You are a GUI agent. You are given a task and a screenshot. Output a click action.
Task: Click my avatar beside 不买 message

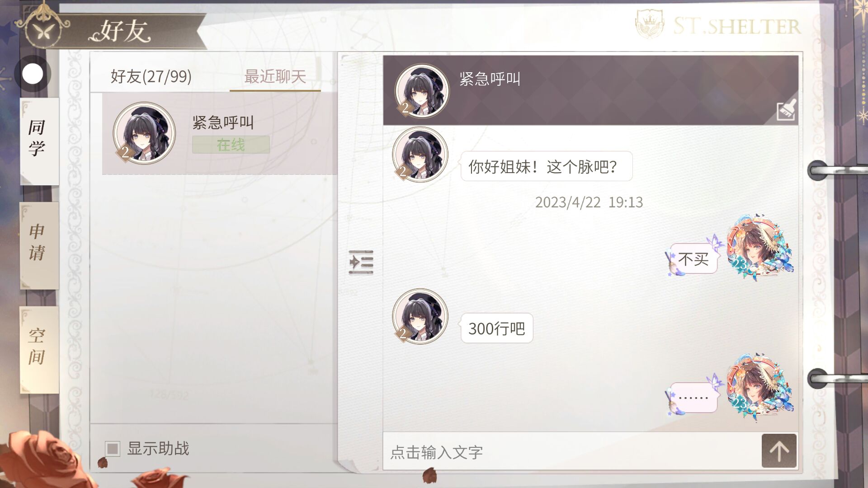click(759, 247)
